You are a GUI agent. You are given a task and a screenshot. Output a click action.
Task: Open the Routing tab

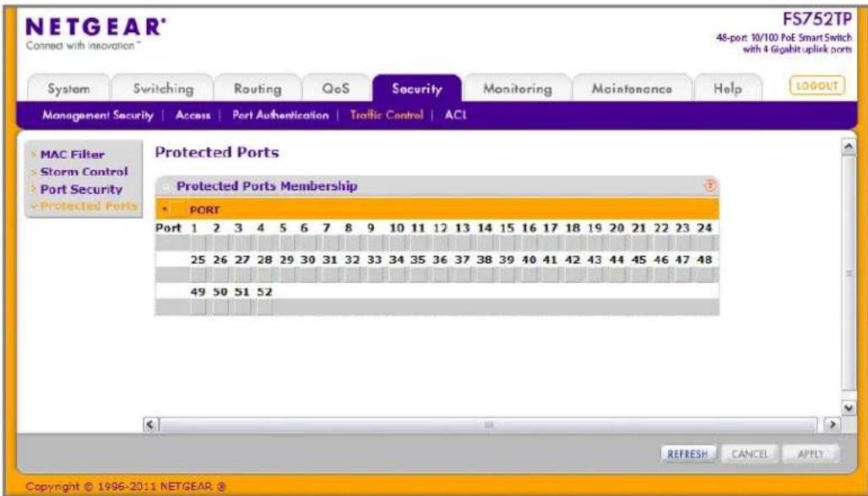[258, 89]
